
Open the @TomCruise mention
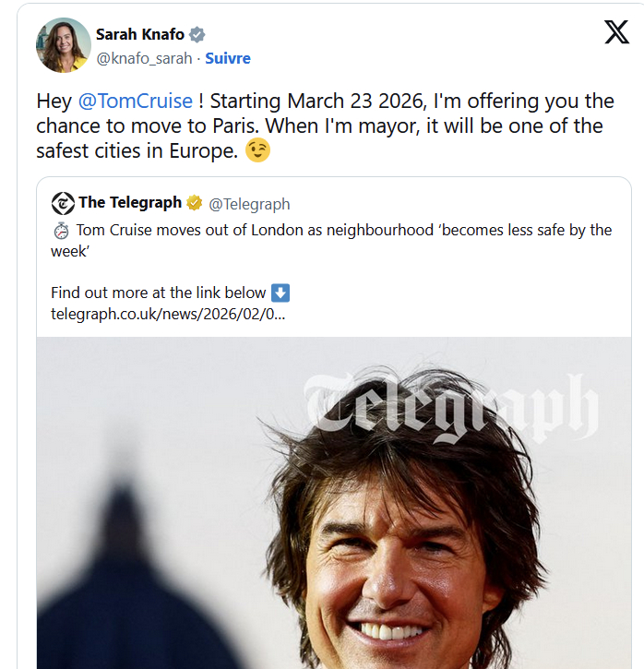click(x=136, y=101)
